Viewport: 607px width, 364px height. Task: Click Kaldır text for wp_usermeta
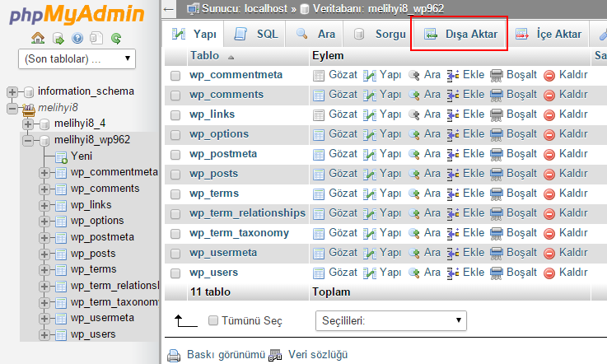[573, 253]
